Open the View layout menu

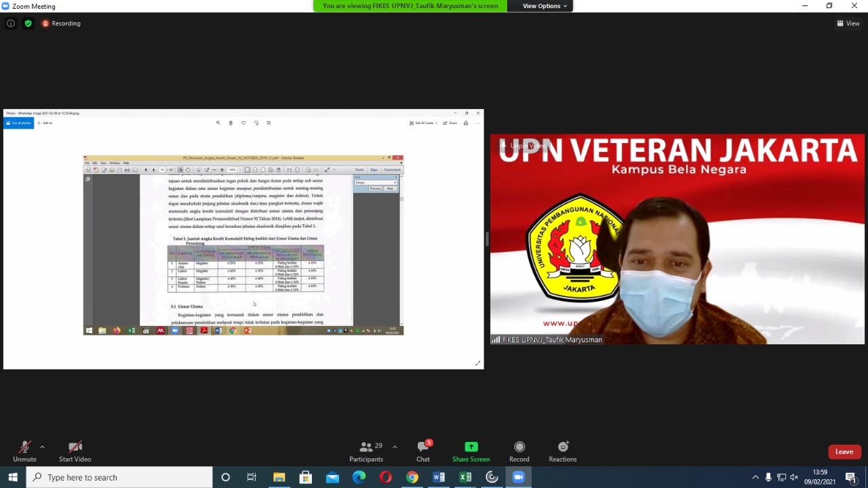pyautogui.click(x=848, y=23)
